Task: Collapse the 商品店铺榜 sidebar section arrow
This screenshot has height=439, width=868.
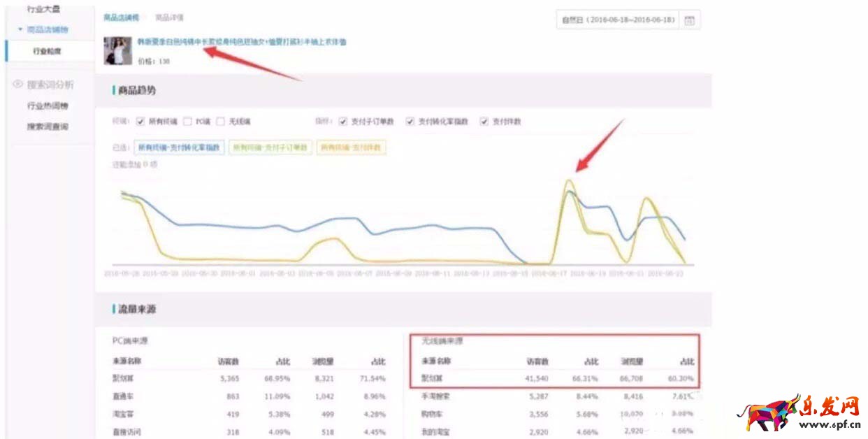Action: 20,29
